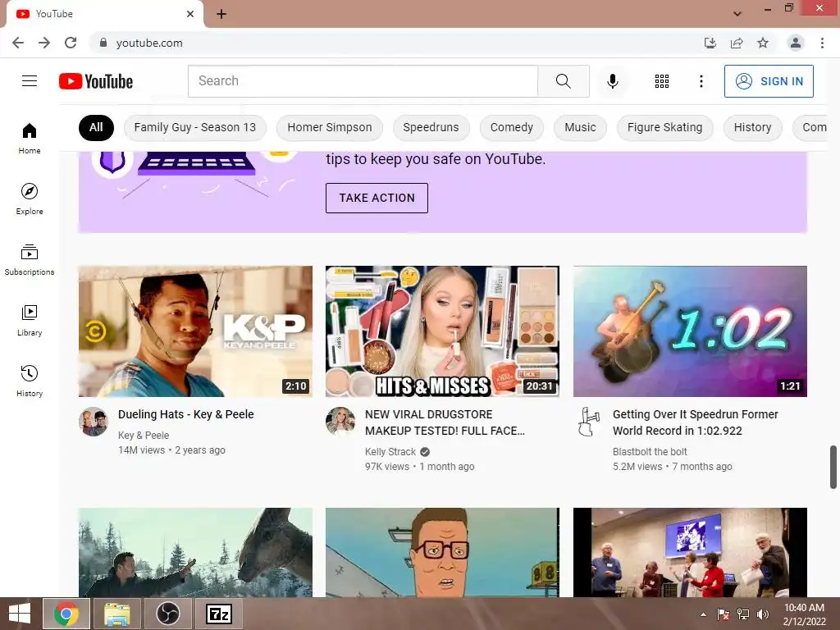Open History in sidebar
Viewport: 840px width, 630px height.
coord(30,381)
